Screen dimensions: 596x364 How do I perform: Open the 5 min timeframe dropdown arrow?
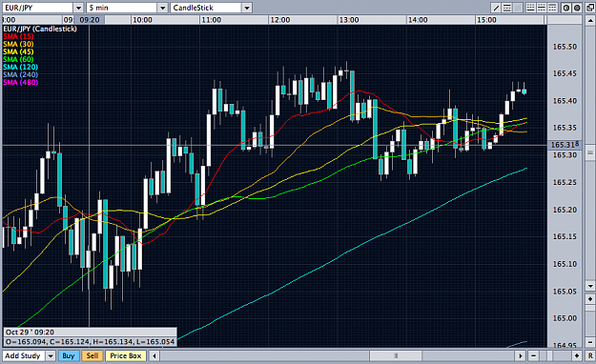(x=162, y=8)
